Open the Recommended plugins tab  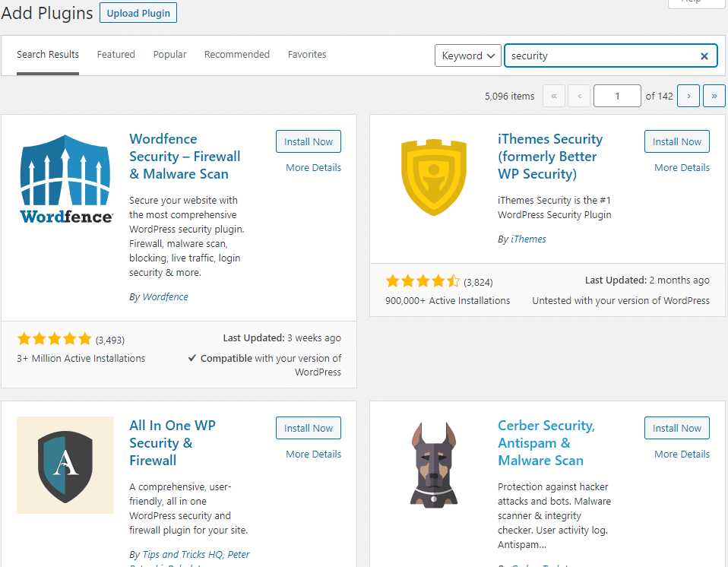click(237, 54)
